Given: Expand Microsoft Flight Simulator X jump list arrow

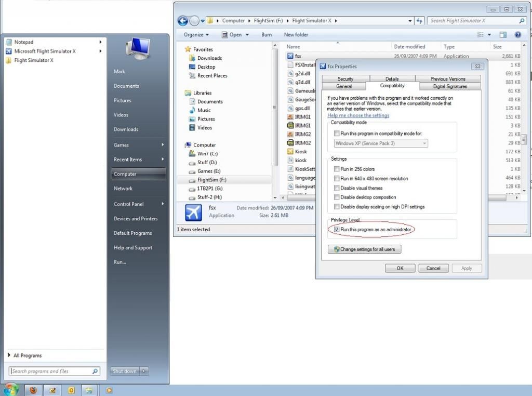Looking at the screenshot, I should tap(100, 51).
